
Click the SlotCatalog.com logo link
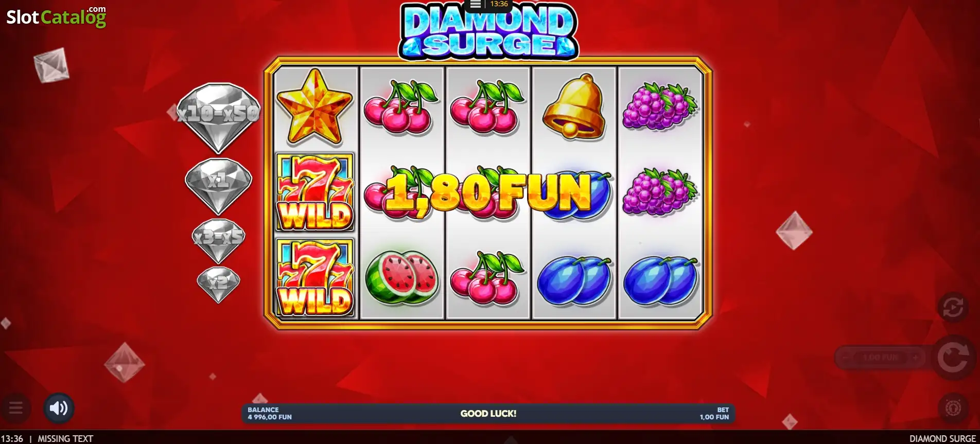[57, 16]
